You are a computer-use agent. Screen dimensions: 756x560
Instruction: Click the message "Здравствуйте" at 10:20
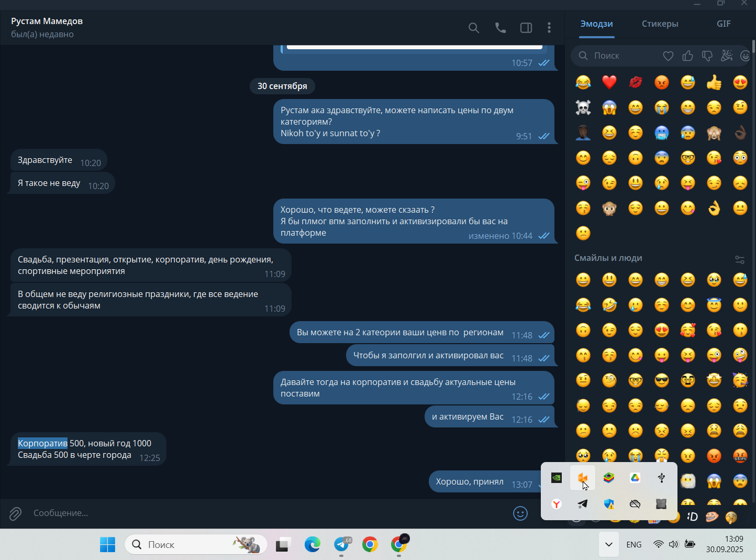click(x=59, y=160)
